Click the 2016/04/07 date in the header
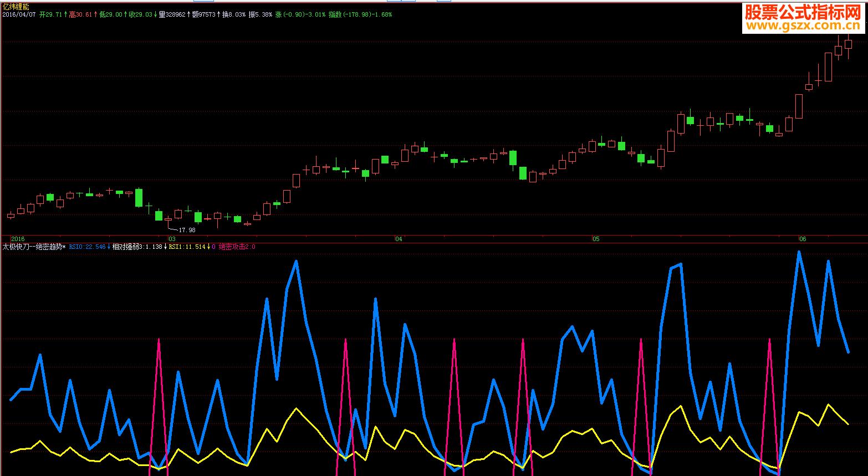This screenshot has width=868, height=476. click(19, 15)
